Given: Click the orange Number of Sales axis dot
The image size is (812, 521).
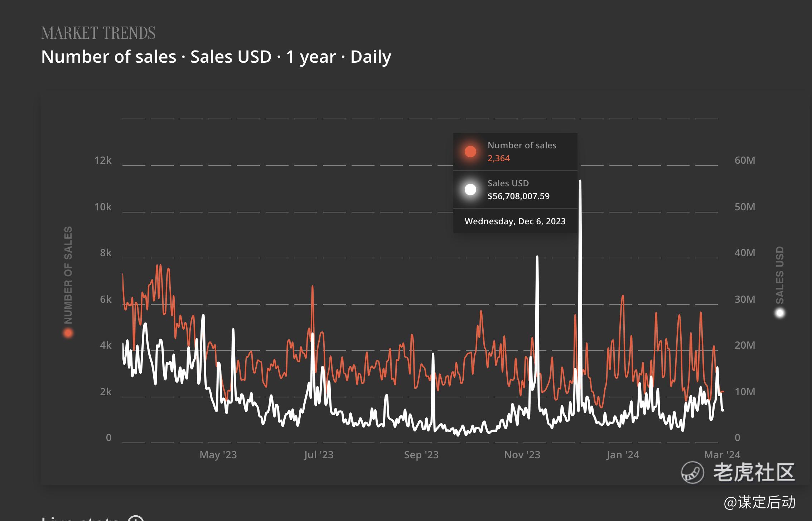Looking at the screenshot, I should pos(68,333).
